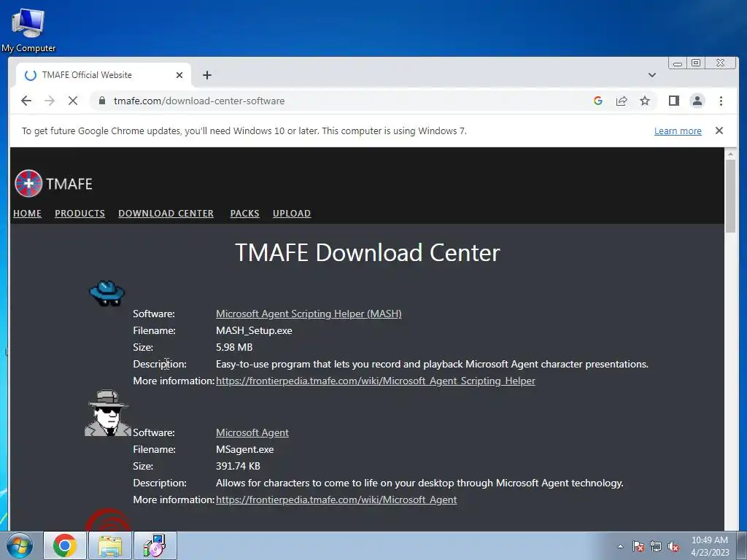Go back to the previous page
Image resolution: width=747 pixels, height=560 pixels.
pyautogui.click(x=26, y=101)
